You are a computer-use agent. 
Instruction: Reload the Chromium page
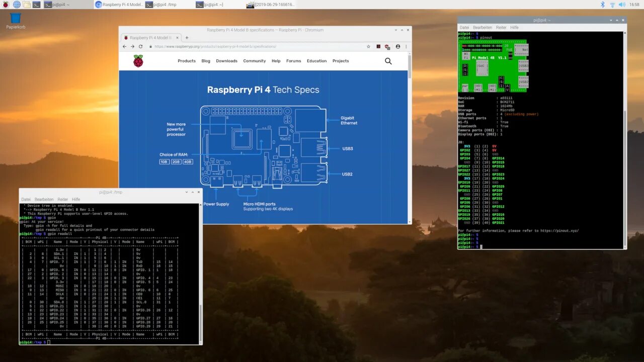tap(140, 46)
